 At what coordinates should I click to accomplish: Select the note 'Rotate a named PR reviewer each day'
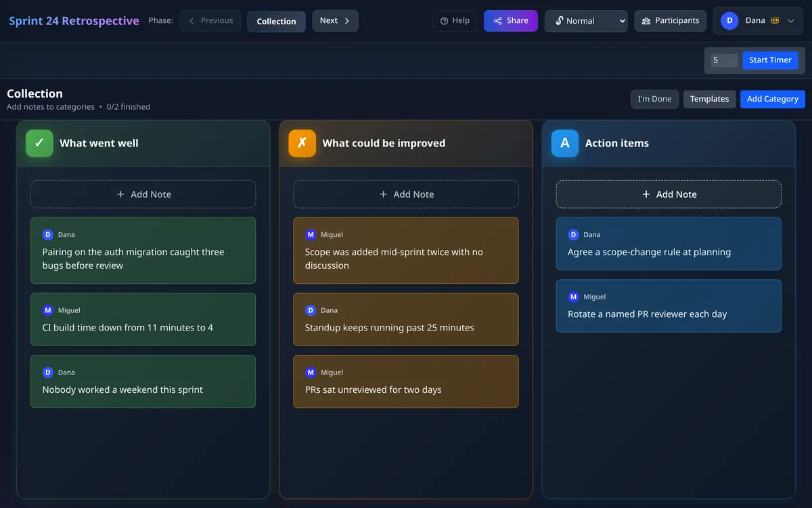(669, 306)
